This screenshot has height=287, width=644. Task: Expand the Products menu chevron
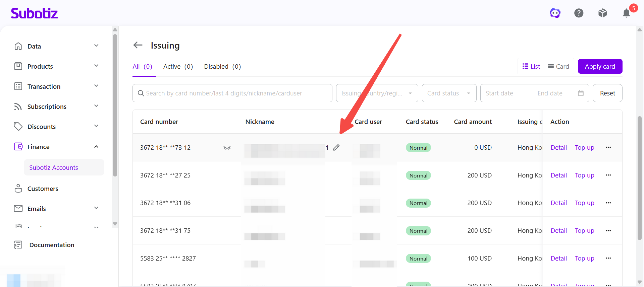(96, 66)
